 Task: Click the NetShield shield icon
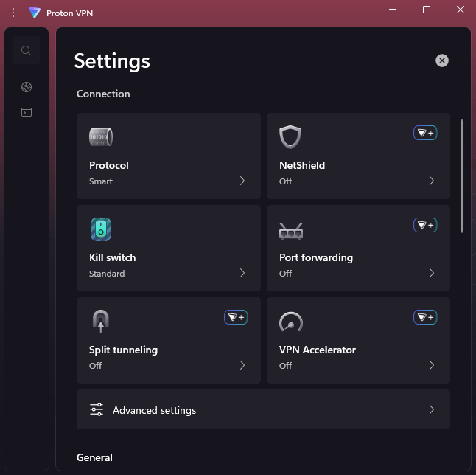coord(290,137)
